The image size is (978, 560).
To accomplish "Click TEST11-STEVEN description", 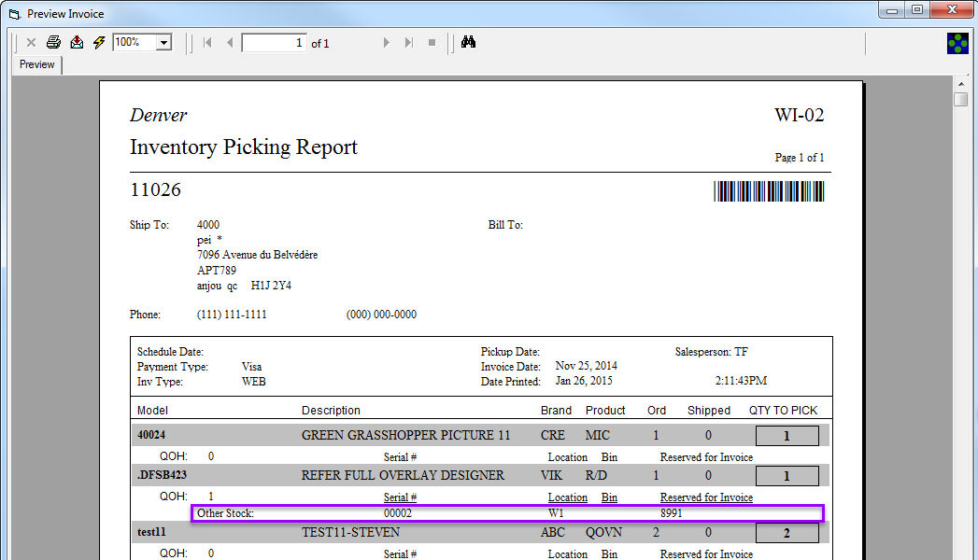I will (350, 532).
